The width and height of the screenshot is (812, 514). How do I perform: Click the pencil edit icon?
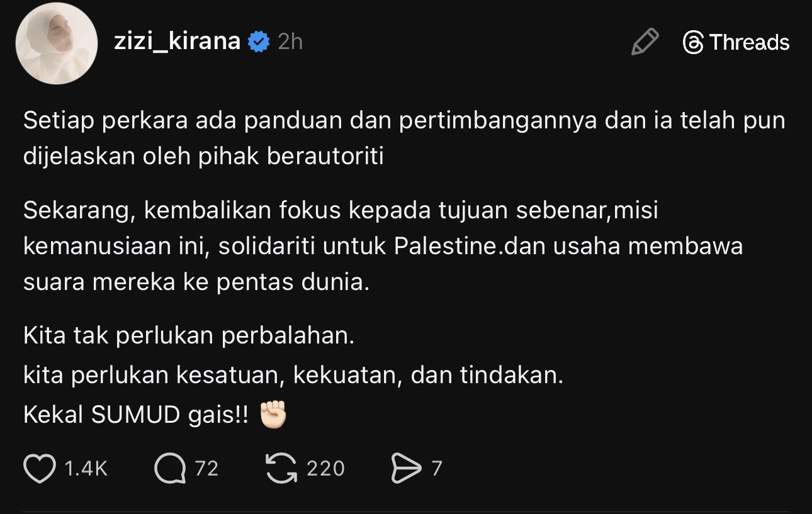point(645,42)
